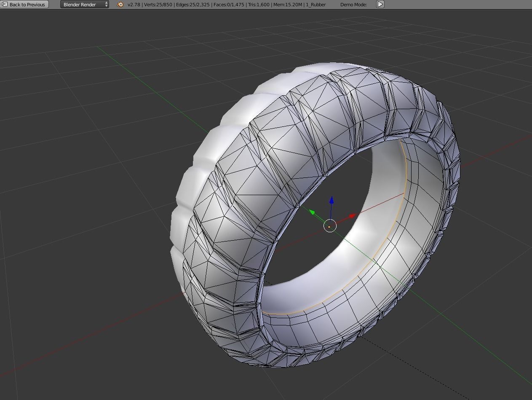Click the white circle manipulator center
The height and width of the screenshot is (400, 532).
330,226
